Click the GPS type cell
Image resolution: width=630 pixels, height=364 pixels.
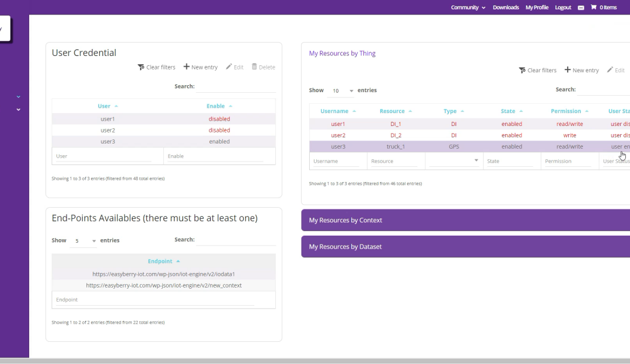click(454, 146)
